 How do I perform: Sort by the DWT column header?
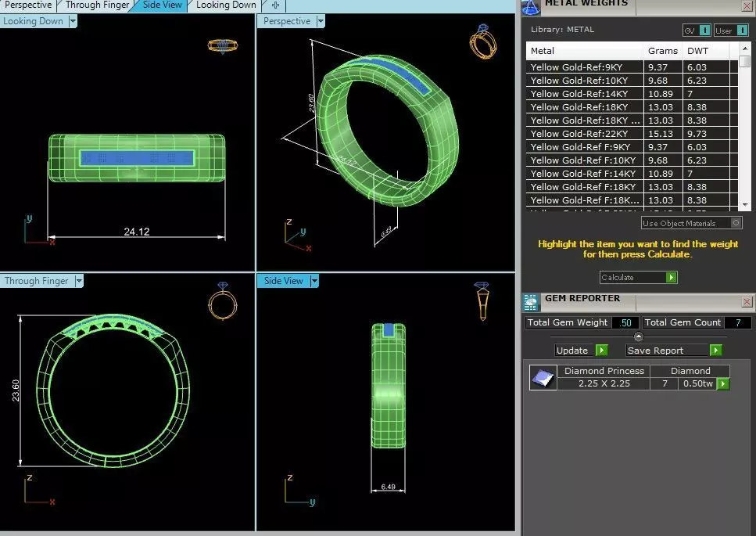(x=706, y=51)
